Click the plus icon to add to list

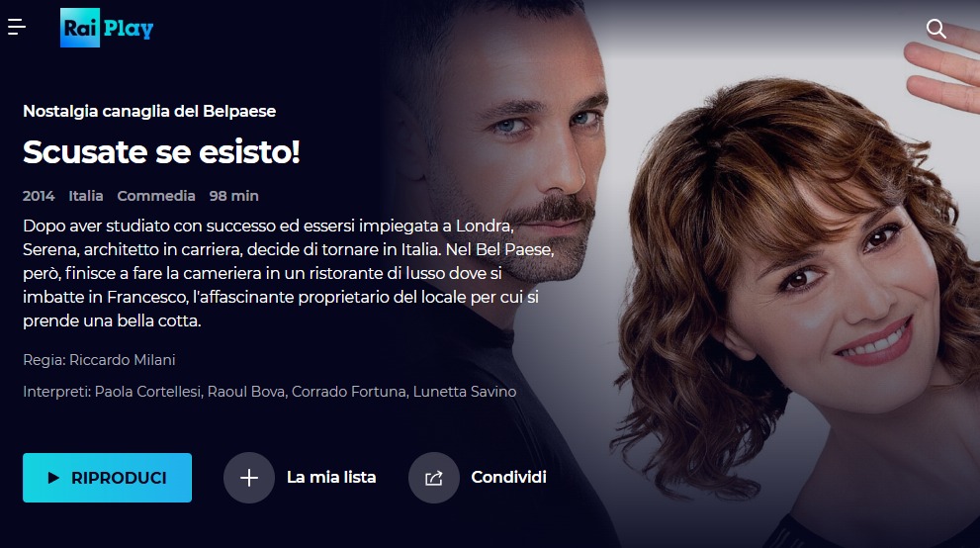click(x=249, y=478)
